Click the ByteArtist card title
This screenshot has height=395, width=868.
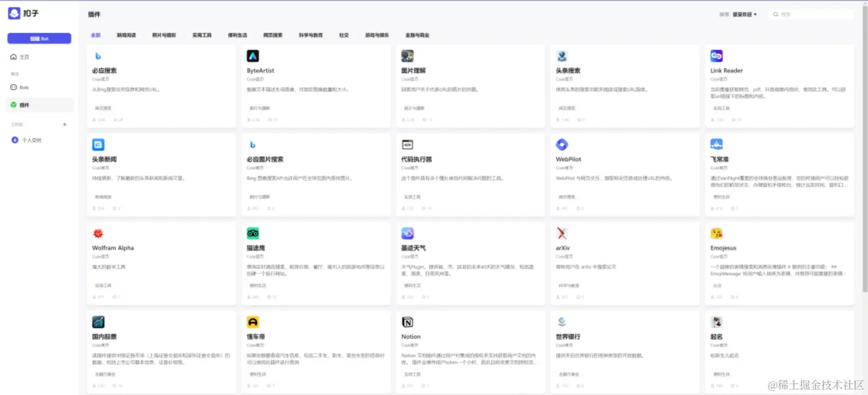click(x=260, y=70)
